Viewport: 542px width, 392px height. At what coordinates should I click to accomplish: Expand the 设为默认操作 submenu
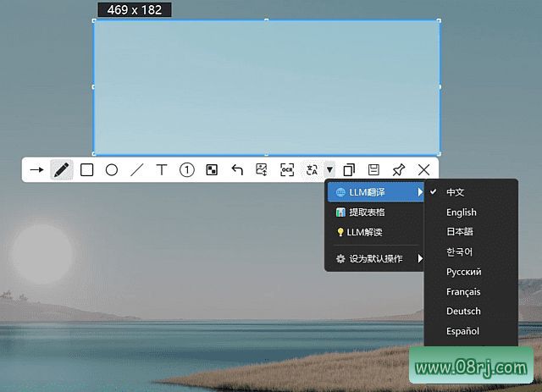click(374, 258)
